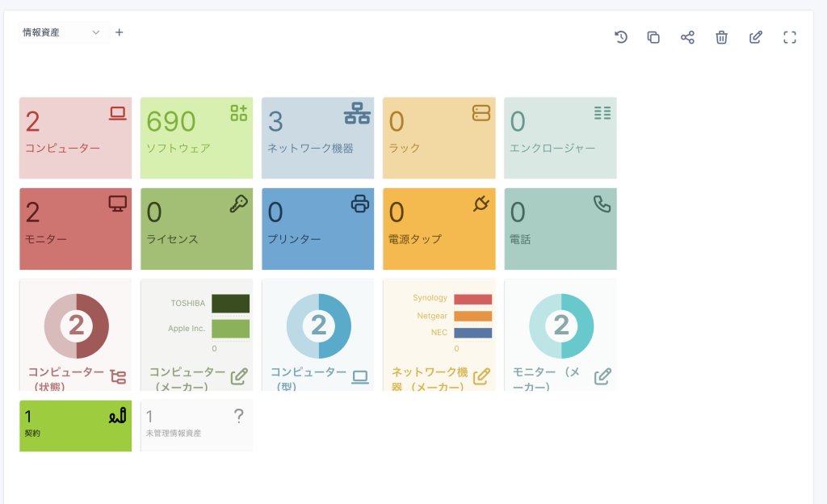Viewport: 827px width, 504px height.
Task: Open the 情報資産 dashboard dropdown
Action: (63, 32)
